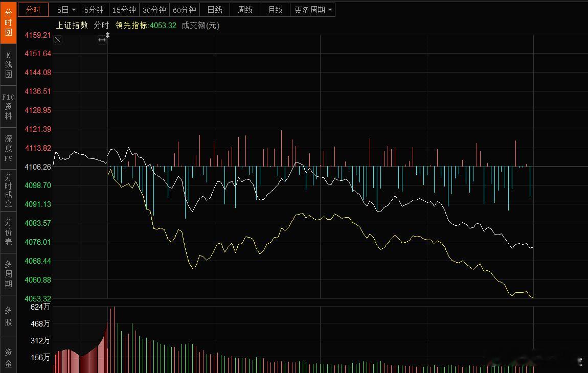Click the 156万 volume axis label
Image resolution: width=588 pixels, height=373 pixels.
(40, 357)
